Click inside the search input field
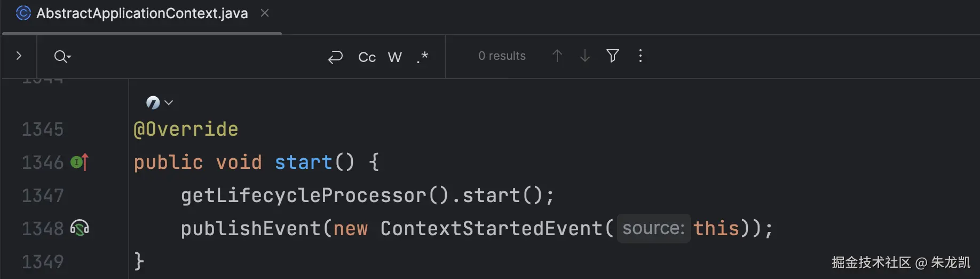Screen dimensions: 980x279 pyautogui.click(x=197, y=57)
